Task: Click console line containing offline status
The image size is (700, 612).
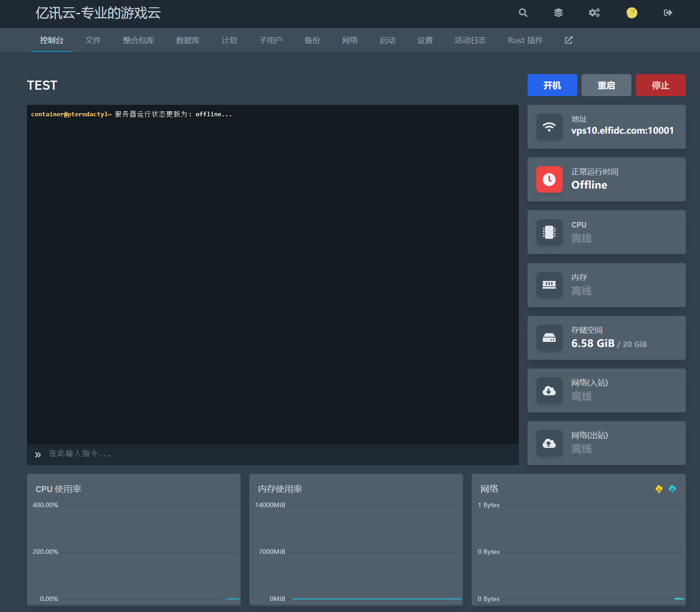Action: (x=132, y=114)
